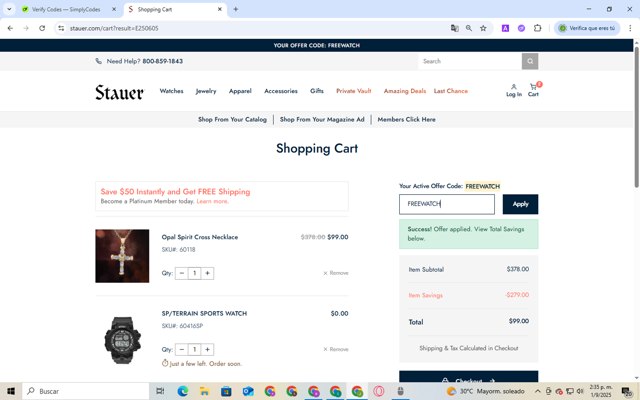Open the Log In account icon

click(x=514, y=90)
